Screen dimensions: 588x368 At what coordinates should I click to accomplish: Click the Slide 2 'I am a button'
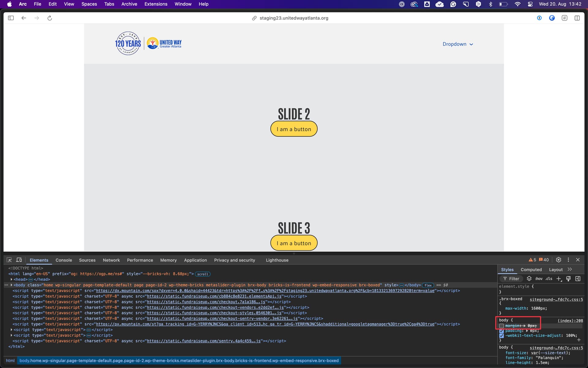(x=294, y=129)
